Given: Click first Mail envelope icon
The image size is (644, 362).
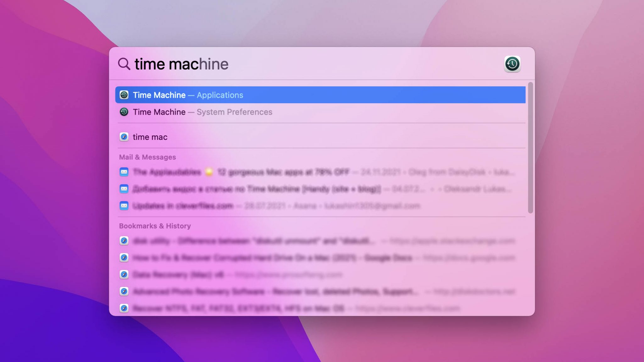Looking at the screenshot, I should 124,172.
